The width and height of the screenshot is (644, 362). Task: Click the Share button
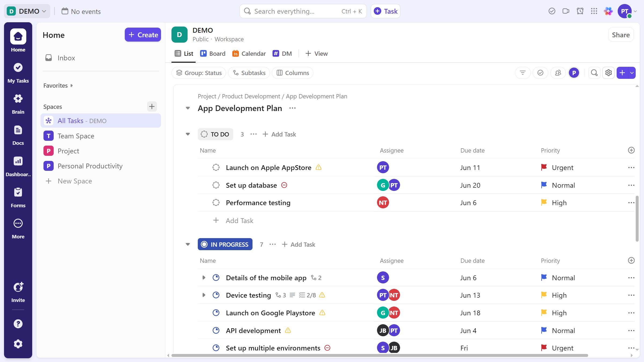[621, 35]
